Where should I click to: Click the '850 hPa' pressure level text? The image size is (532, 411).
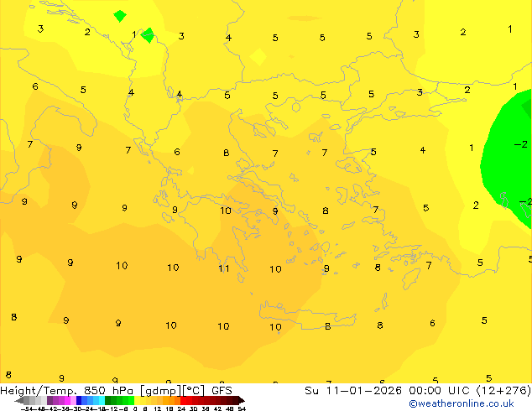tap(108, 390)
